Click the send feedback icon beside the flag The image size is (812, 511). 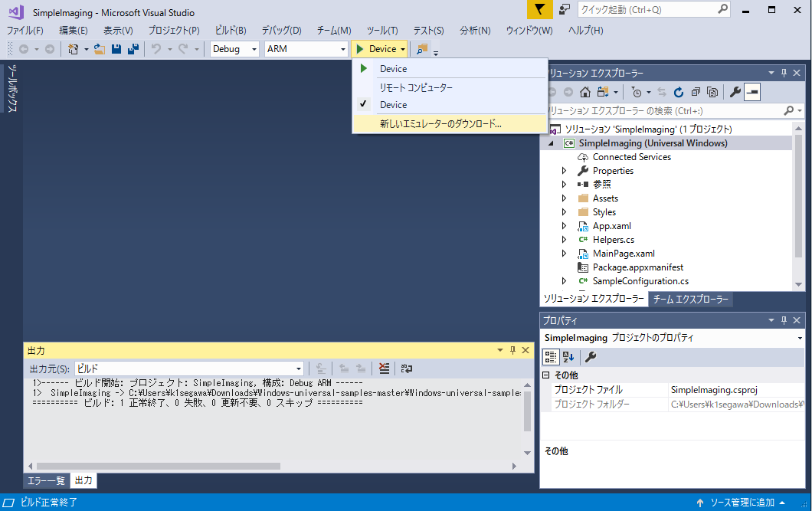[564, 9]
